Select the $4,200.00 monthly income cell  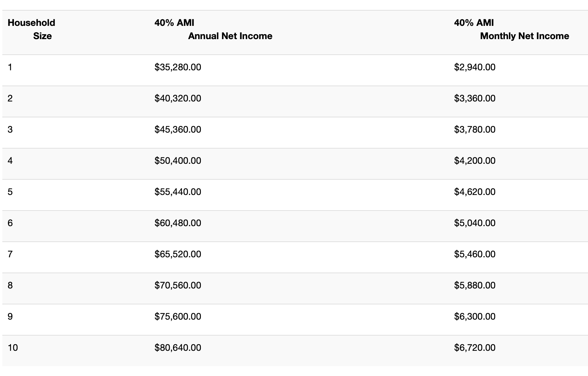click(x=475, y=161)
